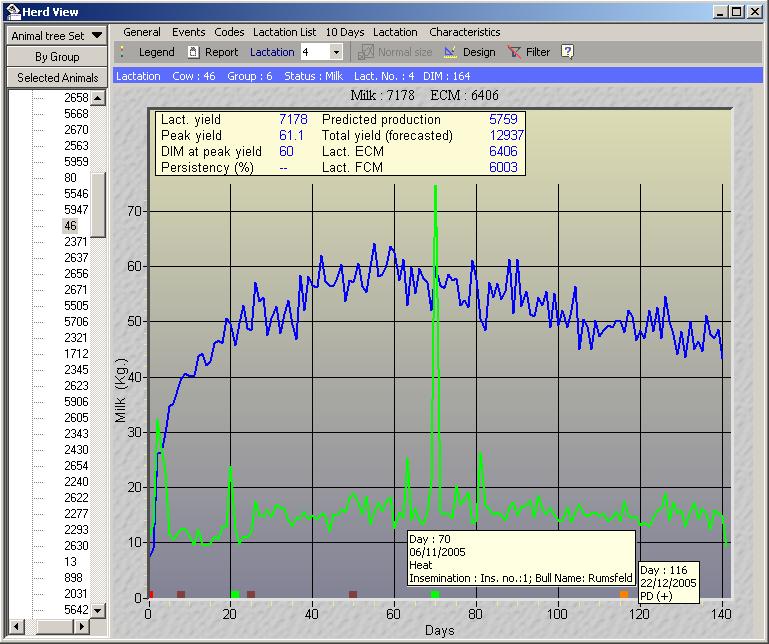
Task: Click the Filter funnel icon
Action: [x=514, y=52]
